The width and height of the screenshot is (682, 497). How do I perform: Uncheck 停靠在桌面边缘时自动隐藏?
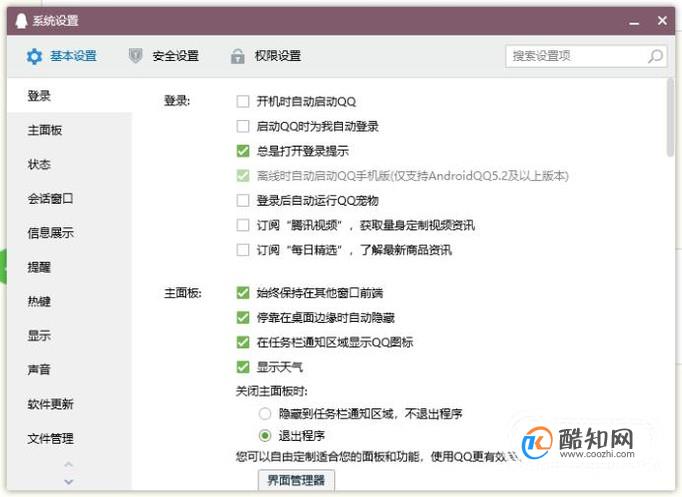click(x=243, y=318)
